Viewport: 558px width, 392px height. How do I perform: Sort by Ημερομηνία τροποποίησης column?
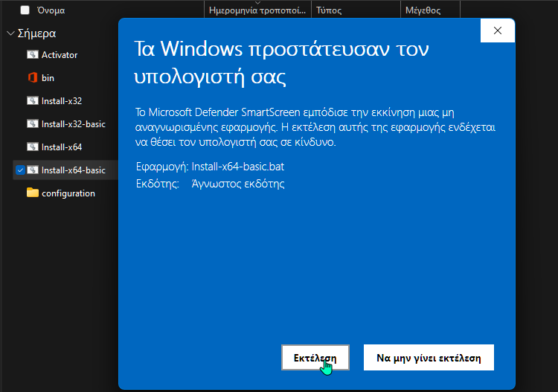click(x=257, y=10)
